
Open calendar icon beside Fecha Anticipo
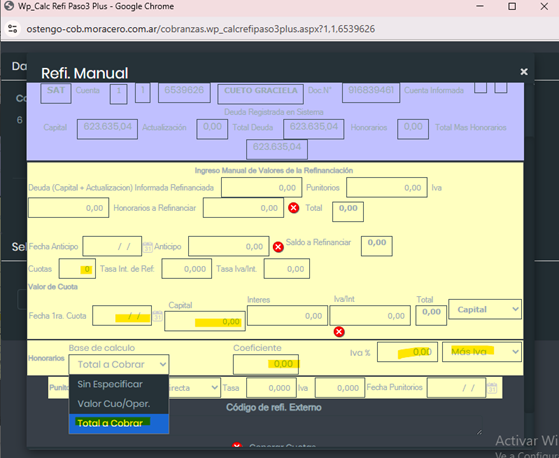pos(148,247)
